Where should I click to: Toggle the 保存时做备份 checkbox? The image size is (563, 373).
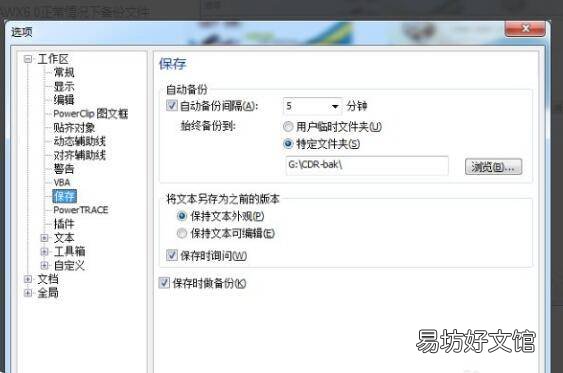click(x=164, y=283)
